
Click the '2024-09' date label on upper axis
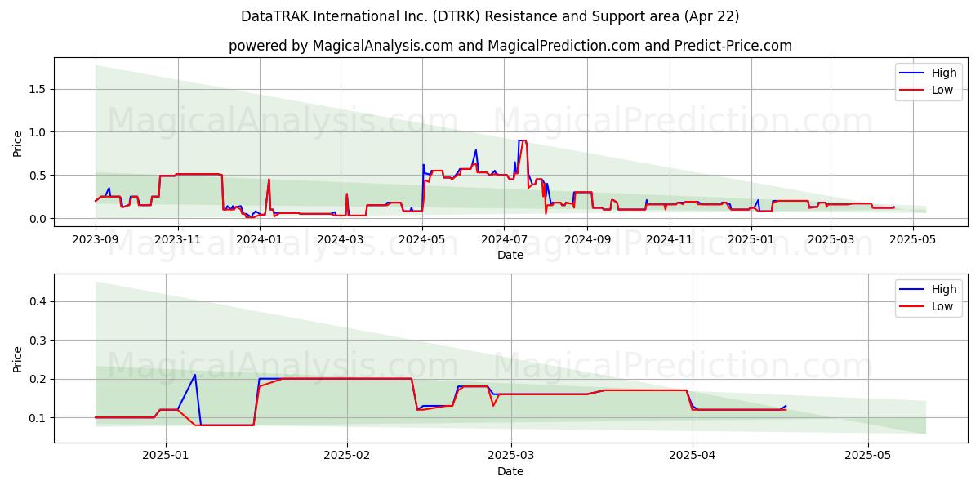tap(587, 240)
